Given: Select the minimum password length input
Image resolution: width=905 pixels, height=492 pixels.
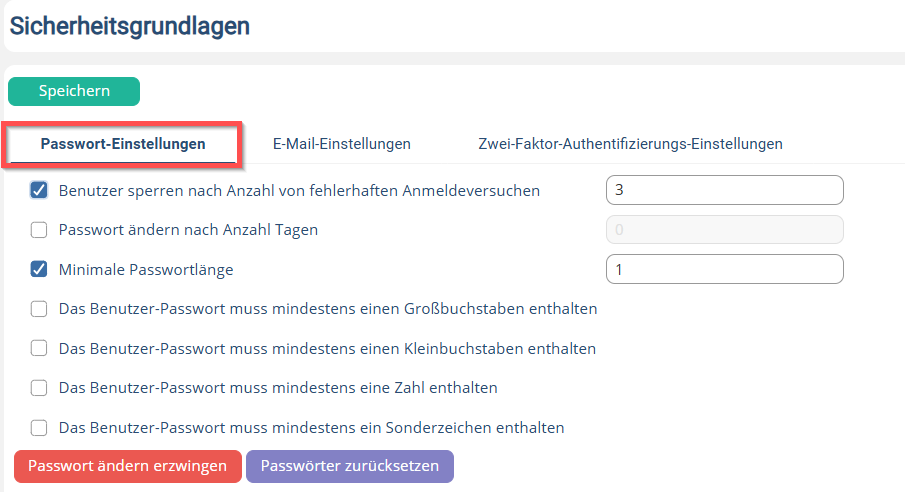Looking at the screenshot, I should pyautogui.click(x=724, y=269).
